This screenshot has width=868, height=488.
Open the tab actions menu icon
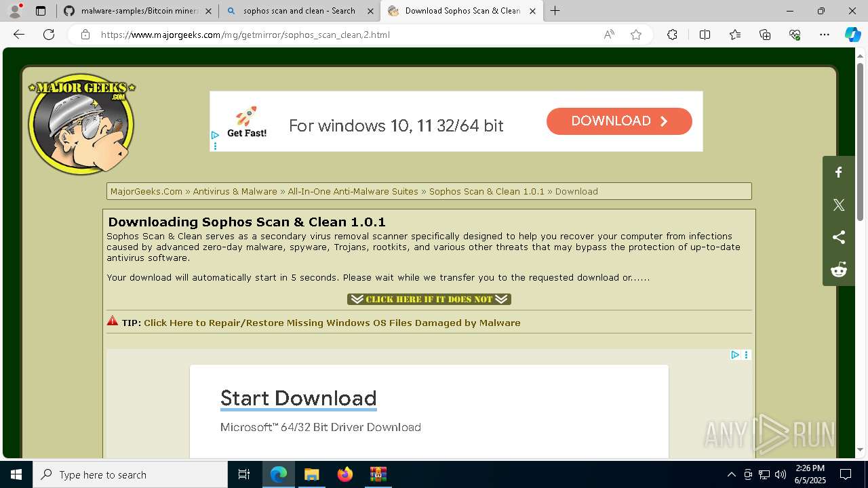[x=41, y=11]
